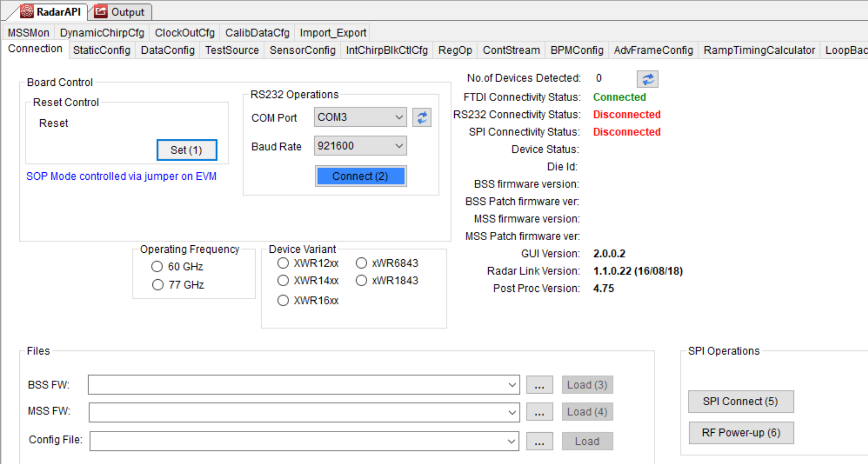Open the Baud Rate dropdown

[399, 146]
